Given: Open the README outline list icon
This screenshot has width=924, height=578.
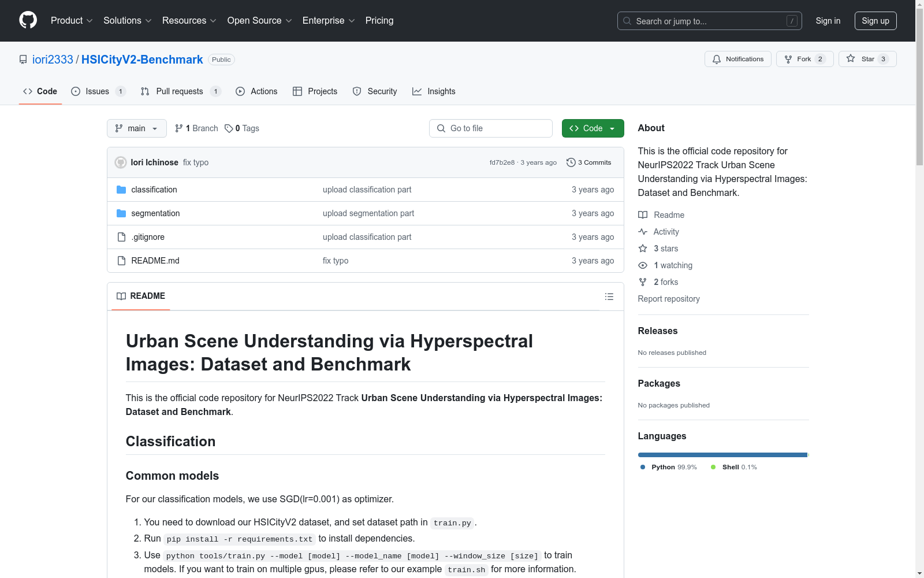Looking at the screenshot, I should 609,297.
